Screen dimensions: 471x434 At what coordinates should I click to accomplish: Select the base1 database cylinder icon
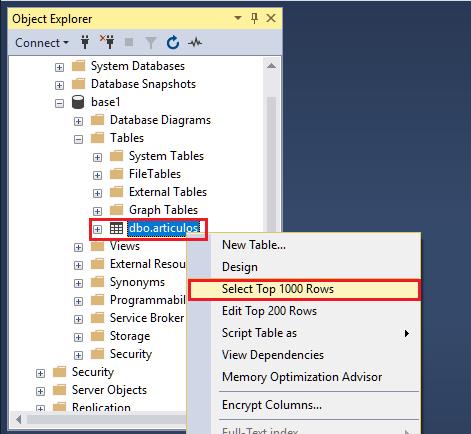coord(78,102)
